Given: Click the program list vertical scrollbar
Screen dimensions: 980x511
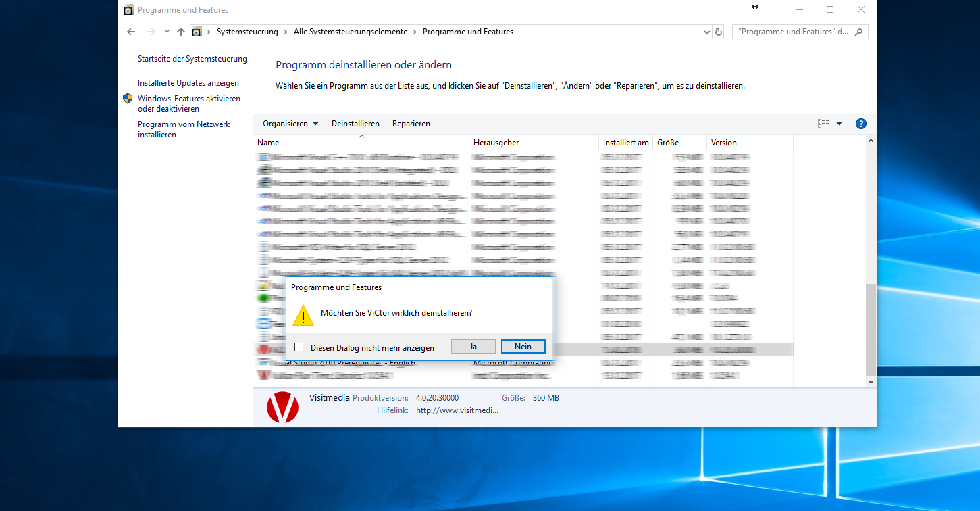Looking at the screenshot, I should pyautogui.click(x=871, y=328).
